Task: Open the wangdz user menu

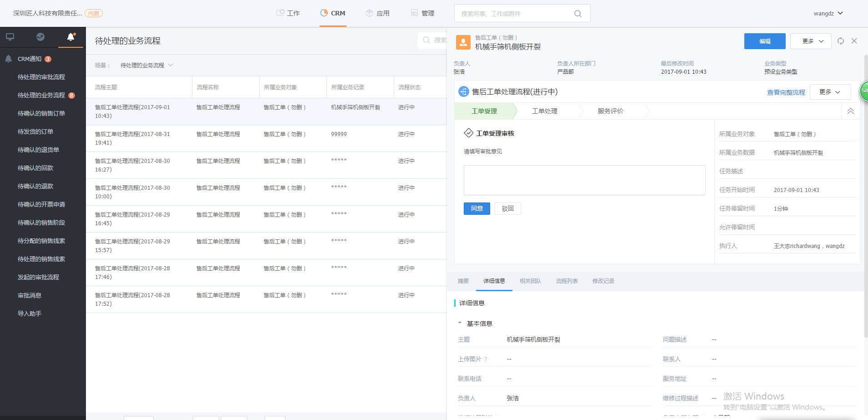Action: click(828, 13)
